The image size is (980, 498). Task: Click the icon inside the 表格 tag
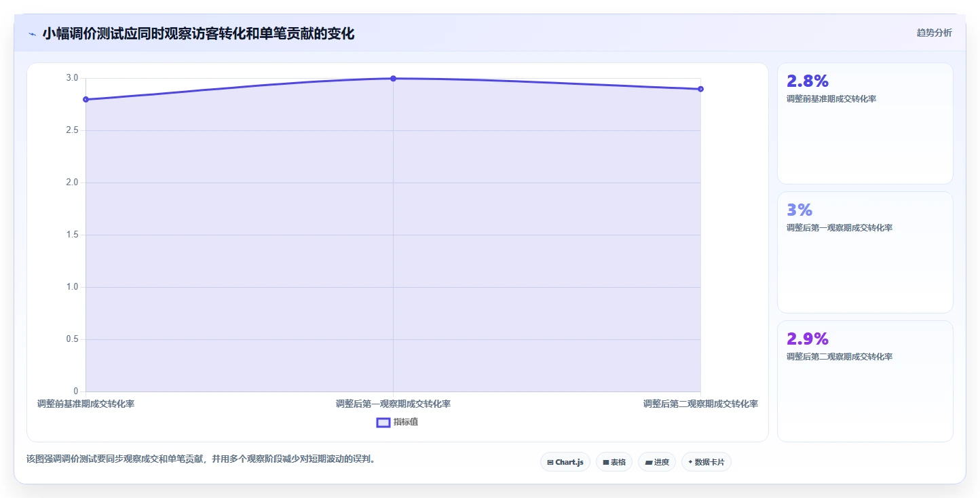(x=606, y=462)
